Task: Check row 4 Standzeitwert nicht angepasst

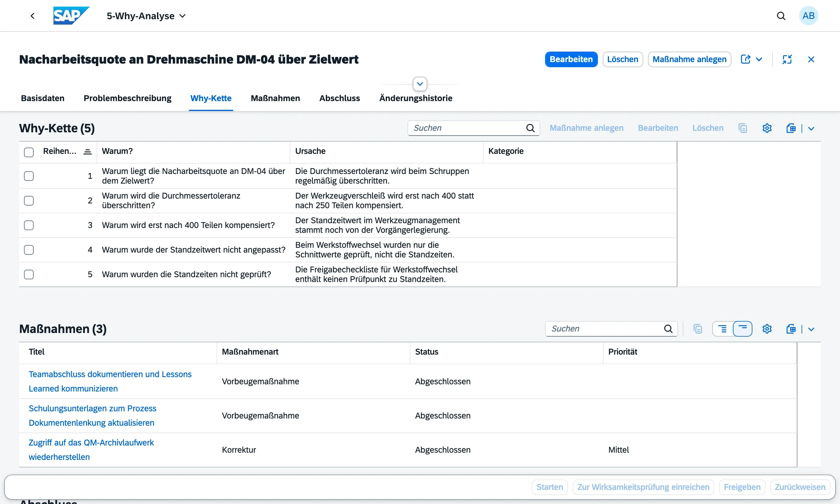Action: tap(29, 250)
